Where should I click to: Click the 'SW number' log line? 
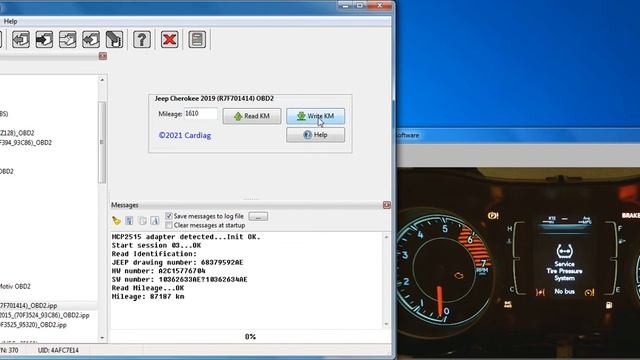point(180,280)
